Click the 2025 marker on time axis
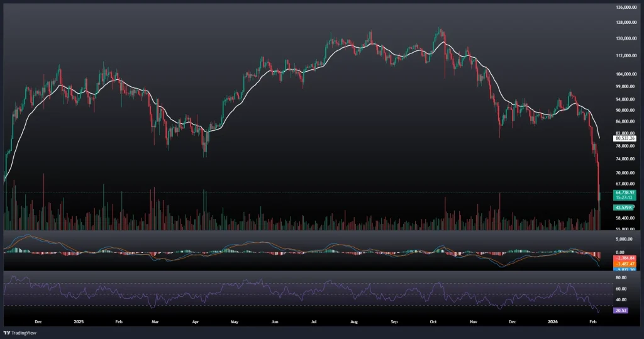The width and height of the screenshot is (644, 339). [x=78, y=320]
